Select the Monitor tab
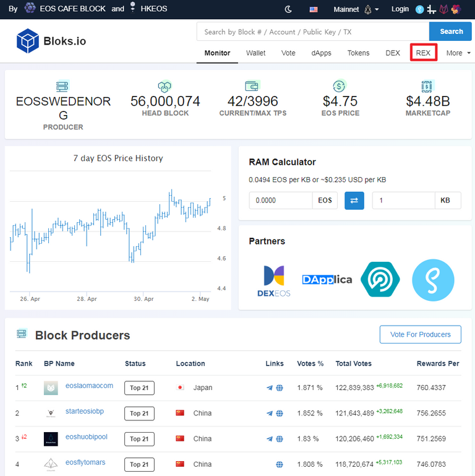The image size is (475, 476). 217,53
